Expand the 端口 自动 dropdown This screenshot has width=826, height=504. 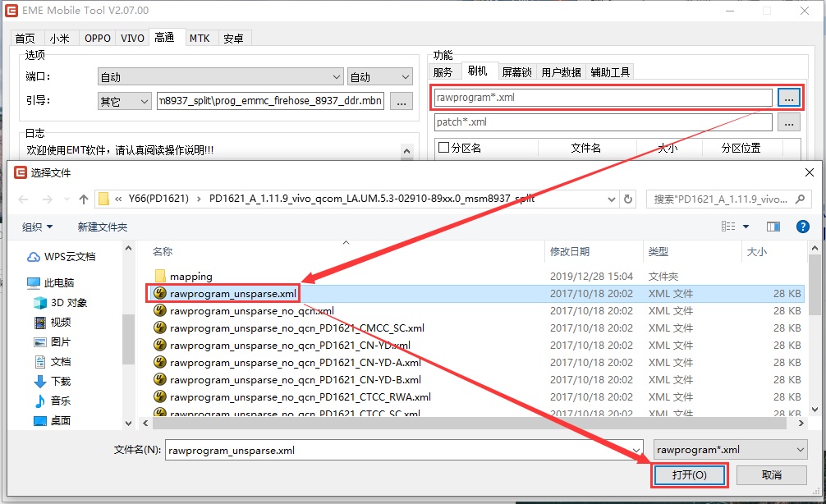click(220, 77)
